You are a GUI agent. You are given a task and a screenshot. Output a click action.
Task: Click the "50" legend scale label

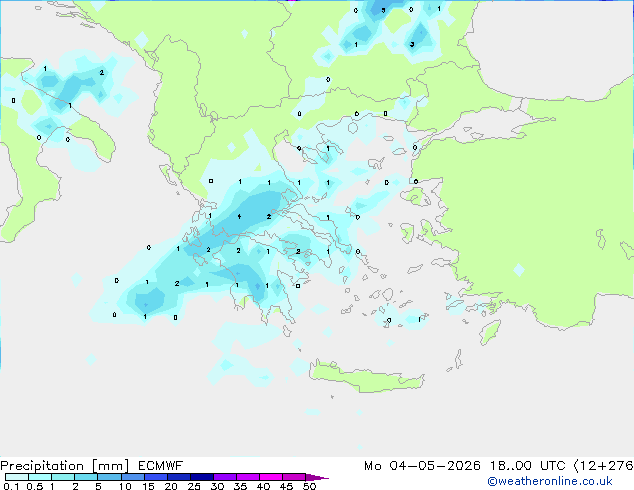(309, 486)
